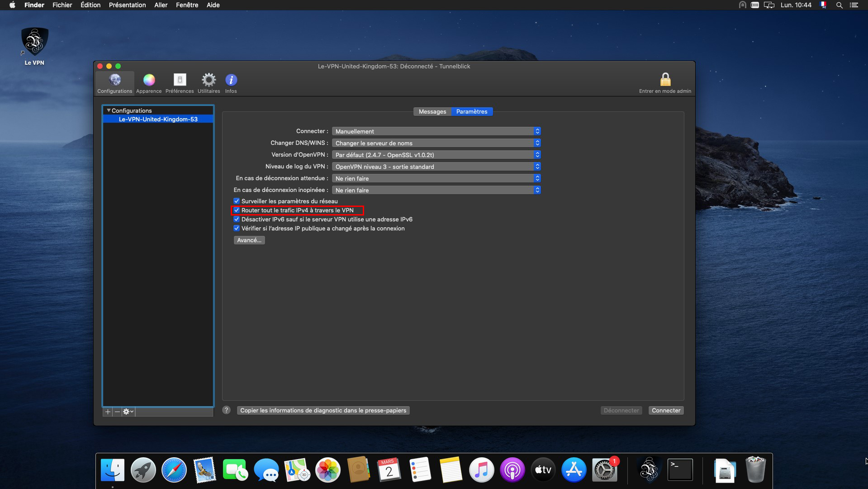Open Mail from the Dock
Viewport: 868px width, 489px height.
click(x=204, y=470)
